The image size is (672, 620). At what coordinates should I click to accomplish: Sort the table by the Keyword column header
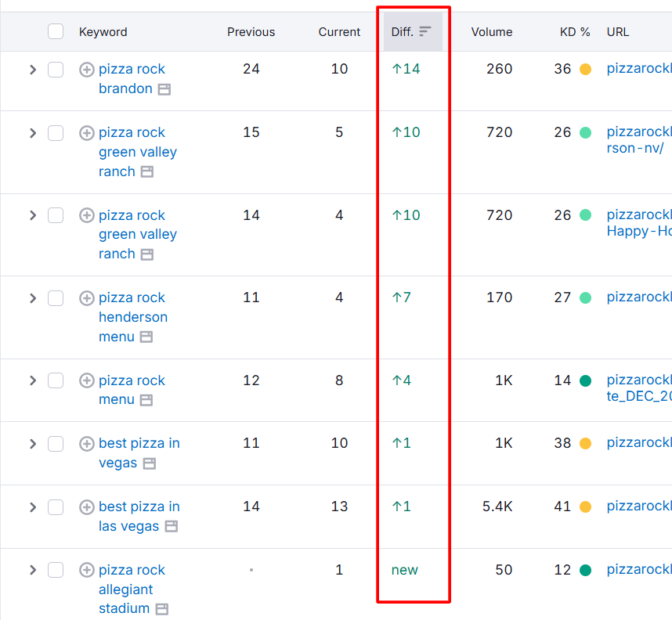(103, 32)
